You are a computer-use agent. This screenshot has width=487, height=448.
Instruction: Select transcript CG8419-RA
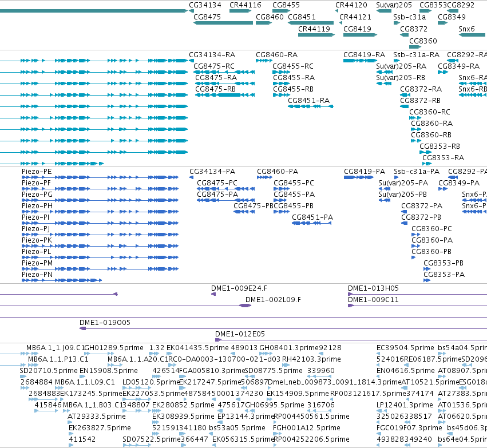pyautogui.click(x=365, y=55)
